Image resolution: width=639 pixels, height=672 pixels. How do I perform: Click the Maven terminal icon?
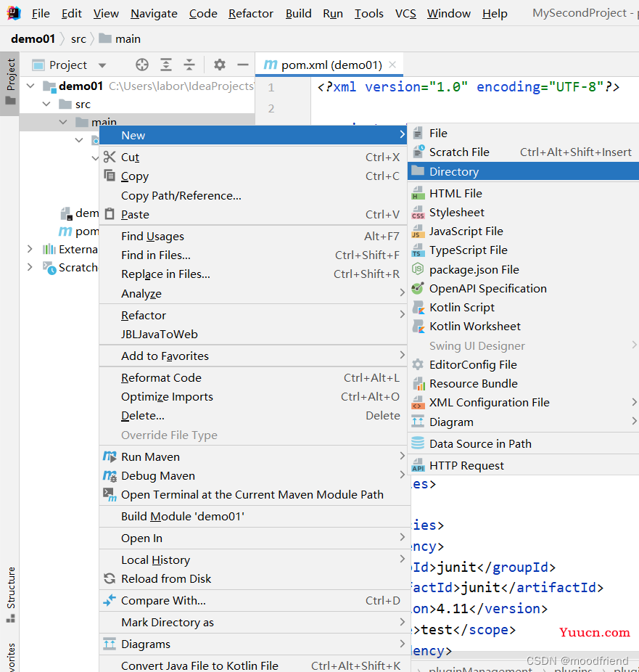110,494
